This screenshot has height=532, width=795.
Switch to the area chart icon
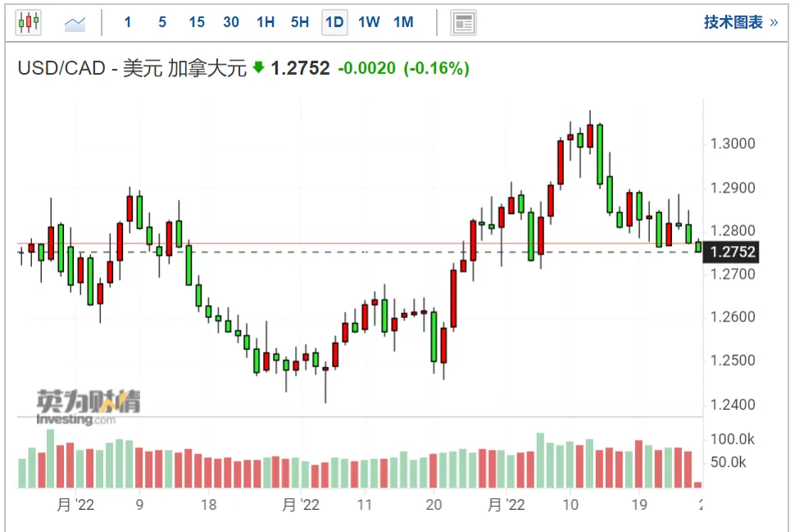coord(75,23)
